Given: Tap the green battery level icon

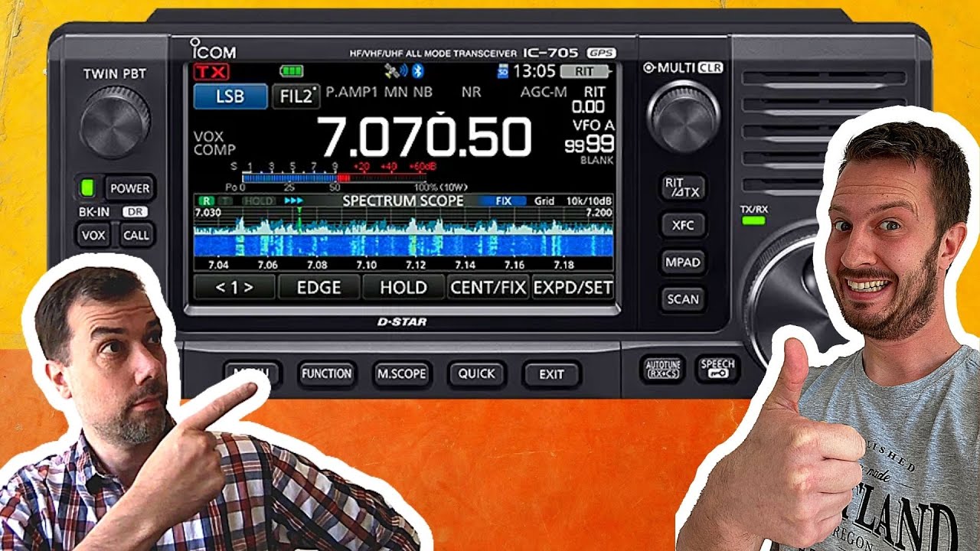Looking at the screenshot, I should pyautogui.click(x=292, y=71).
